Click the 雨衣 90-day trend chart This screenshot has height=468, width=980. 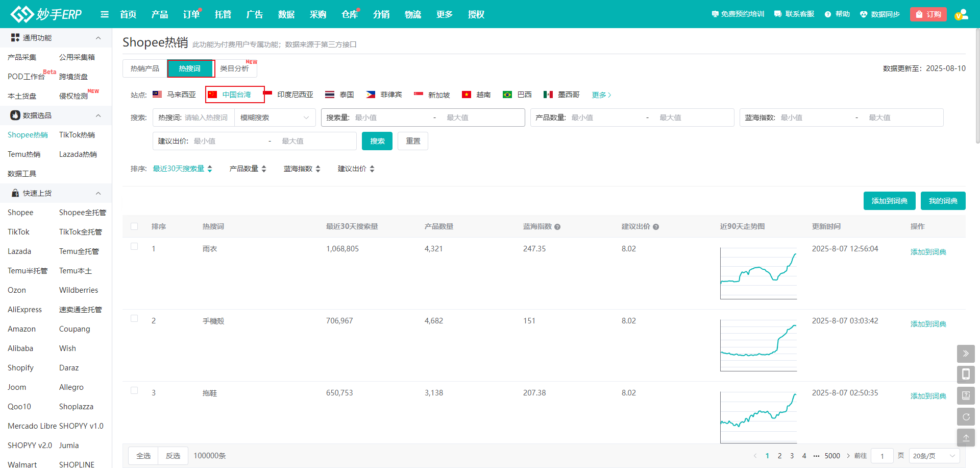point(758,273)
